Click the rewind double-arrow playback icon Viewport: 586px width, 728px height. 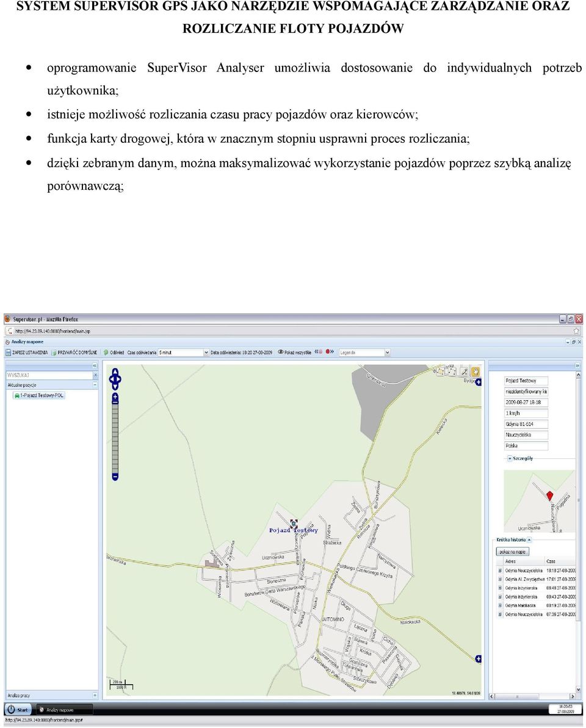(x=317, y=352)
